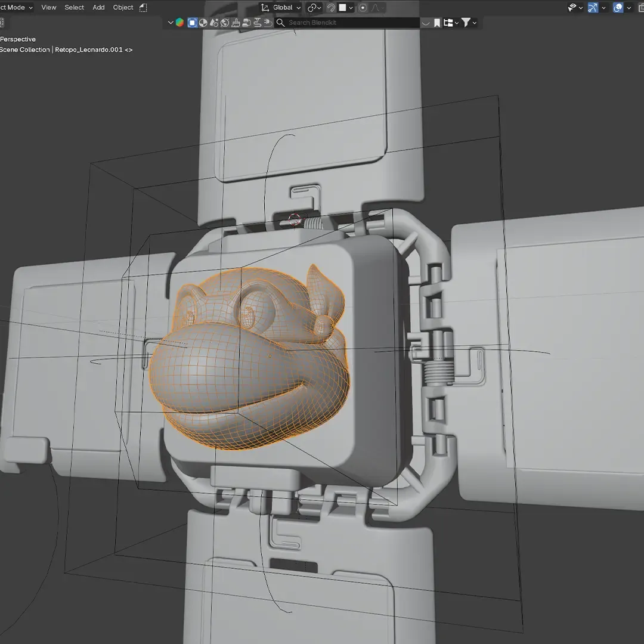Toggle the snapping magnet
The height and width of the screenshot is (644, 644).
331,7
